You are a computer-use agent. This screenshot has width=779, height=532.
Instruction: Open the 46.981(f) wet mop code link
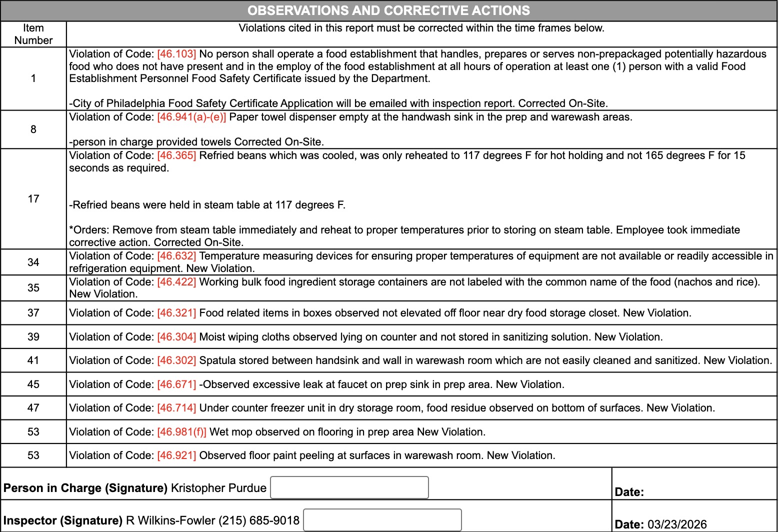point(181,432)
